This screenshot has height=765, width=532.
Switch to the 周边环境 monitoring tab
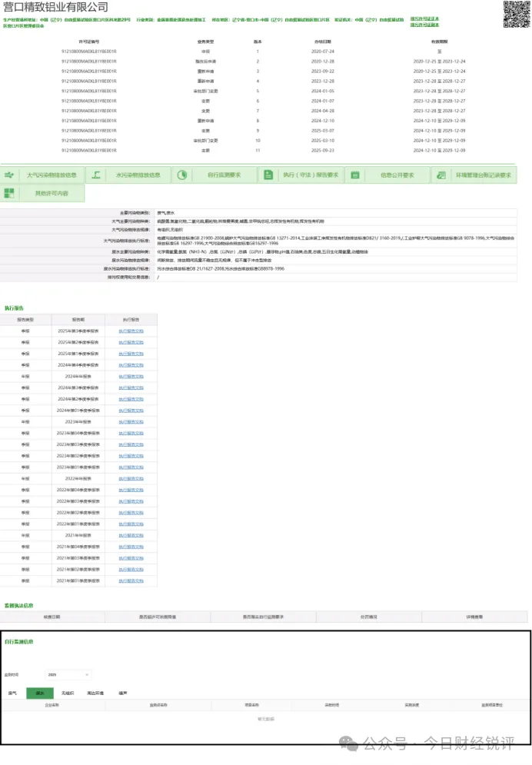click(95, 693)
